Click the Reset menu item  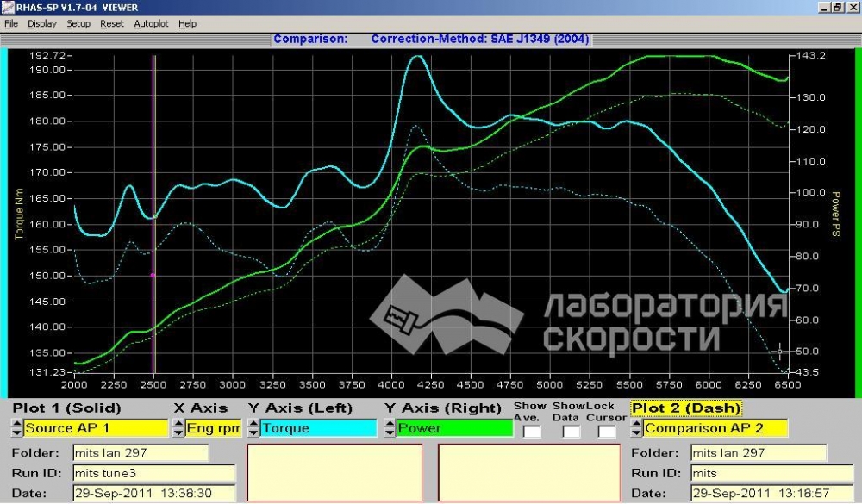tap(112, 24)
